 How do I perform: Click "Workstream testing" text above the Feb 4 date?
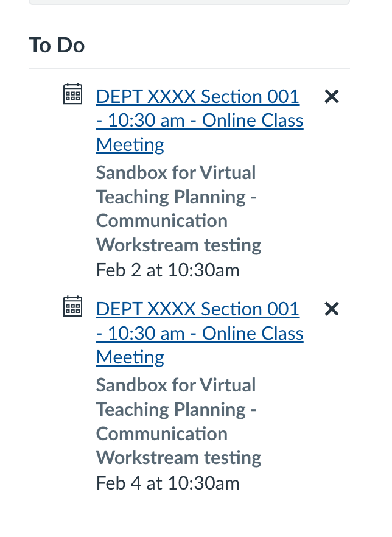point(178,458)
